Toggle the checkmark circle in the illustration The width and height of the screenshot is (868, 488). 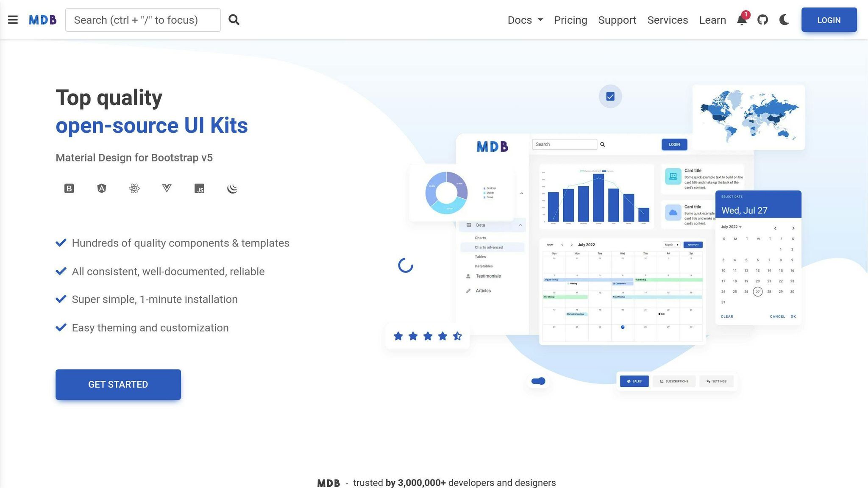[610, 97]
